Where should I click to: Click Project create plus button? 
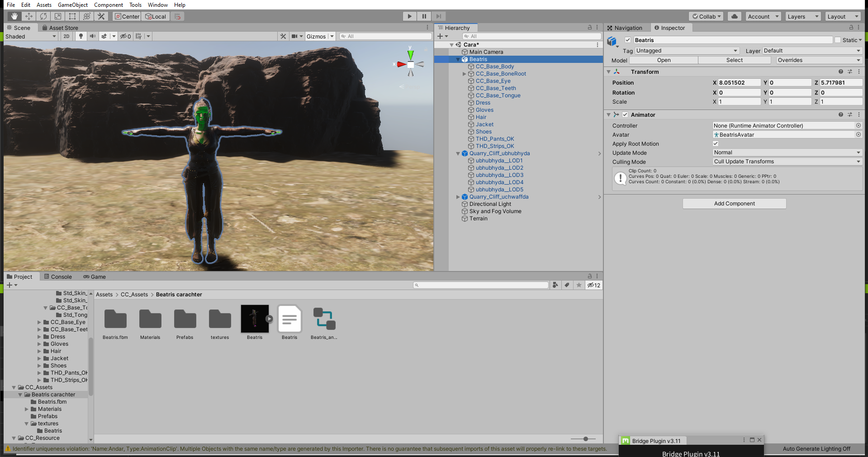point(9,285)
